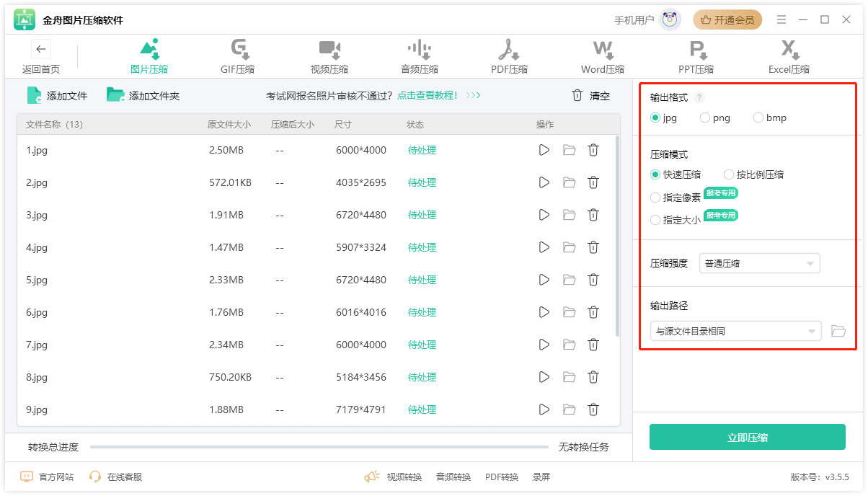Delete 3.jpg with its trash icon
868x496 pixels.
[593, 215]
